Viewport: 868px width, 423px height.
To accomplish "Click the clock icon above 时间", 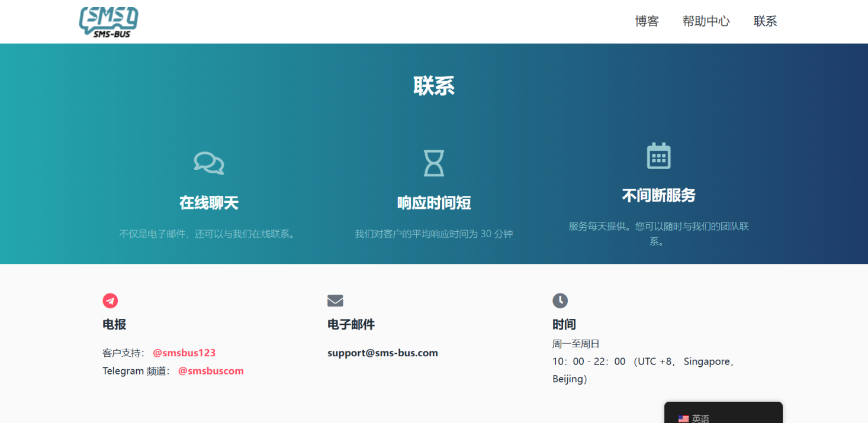I will click(x=560, y=301).
